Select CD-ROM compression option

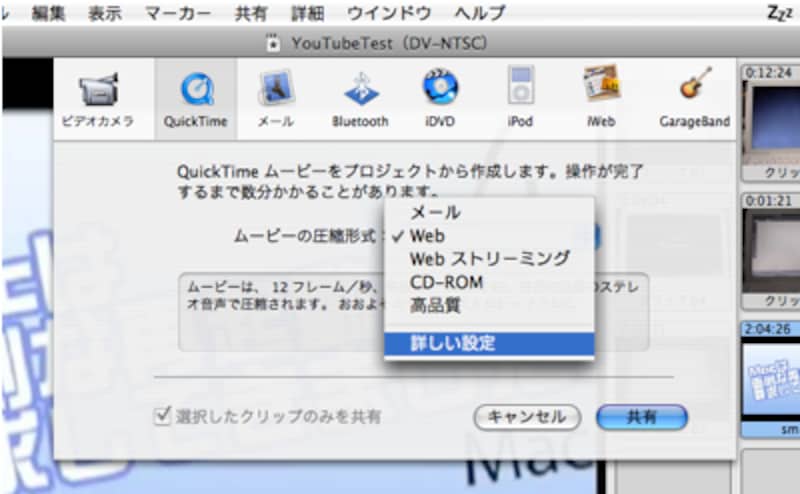[x=489, y=282]
